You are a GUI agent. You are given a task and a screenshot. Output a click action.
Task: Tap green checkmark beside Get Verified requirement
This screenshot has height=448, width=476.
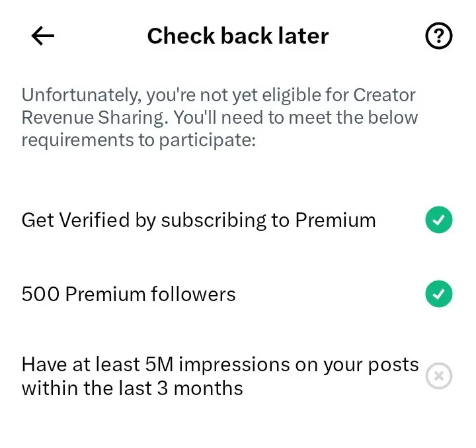coord(439,220)
